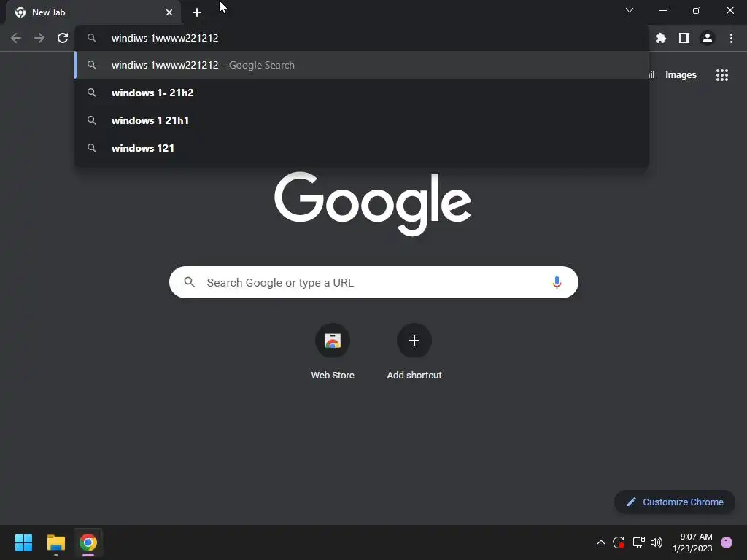
Task: Open the Extensions puzzle icon
Action: click(660, 38)
